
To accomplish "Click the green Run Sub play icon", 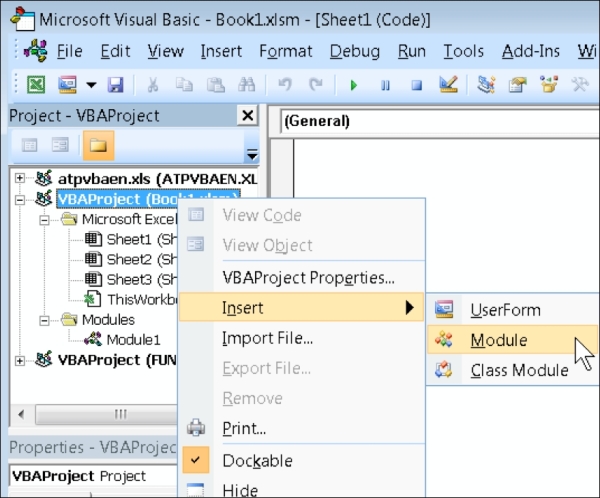I will (x=354, y=85).
